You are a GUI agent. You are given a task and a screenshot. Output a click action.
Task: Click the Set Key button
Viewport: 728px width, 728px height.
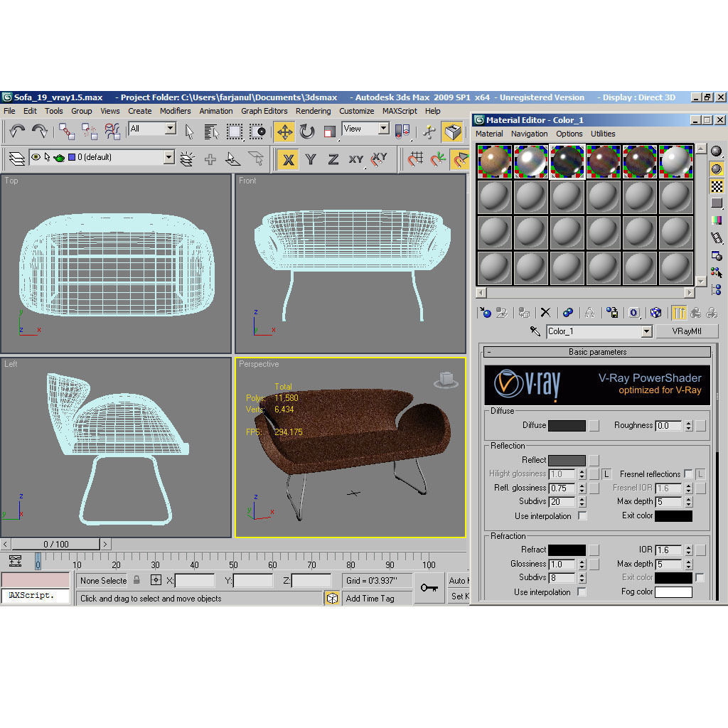(459, 596)
